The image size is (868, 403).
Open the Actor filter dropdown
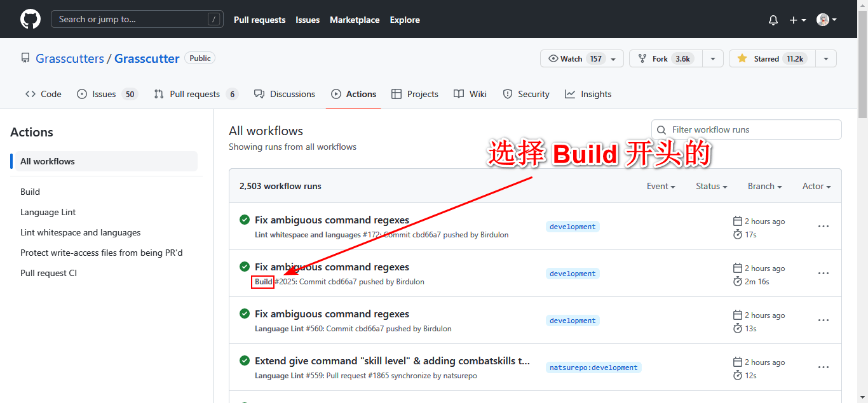[x=817, y=186]
